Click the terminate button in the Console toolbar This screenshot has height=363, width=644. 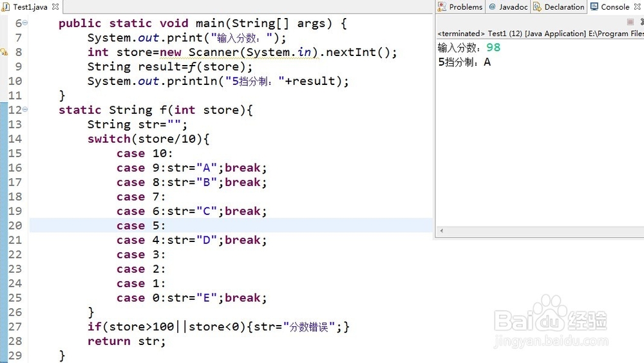pos(630,22)
